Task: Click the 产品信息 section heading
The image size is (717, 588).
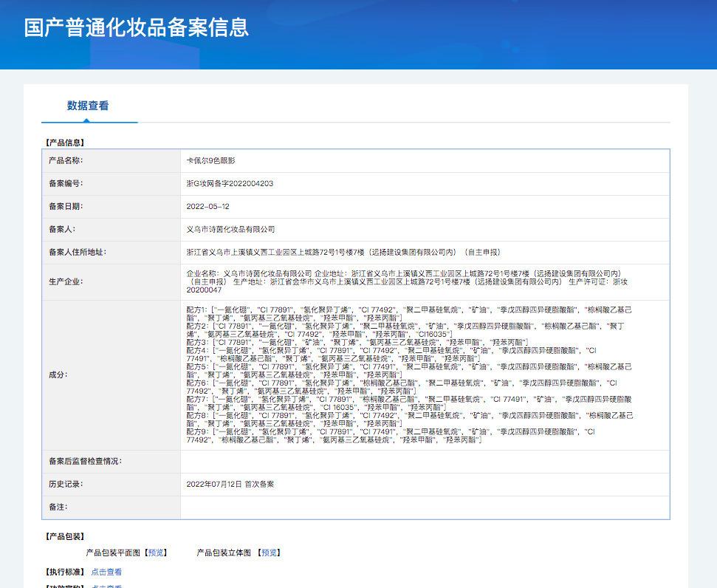Action: pyautogui.click(x=65, y=143)
